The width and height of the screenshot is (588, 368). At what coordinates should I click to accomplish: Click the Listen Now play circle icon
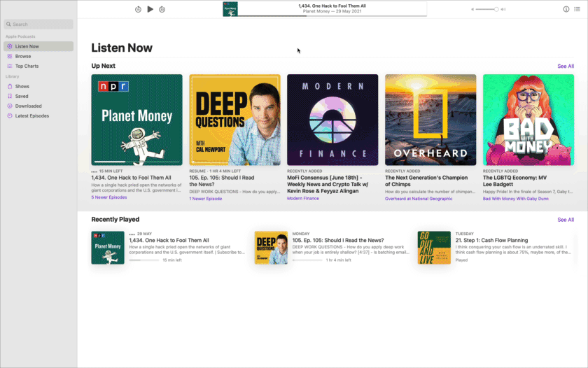[x=10, y=46]
